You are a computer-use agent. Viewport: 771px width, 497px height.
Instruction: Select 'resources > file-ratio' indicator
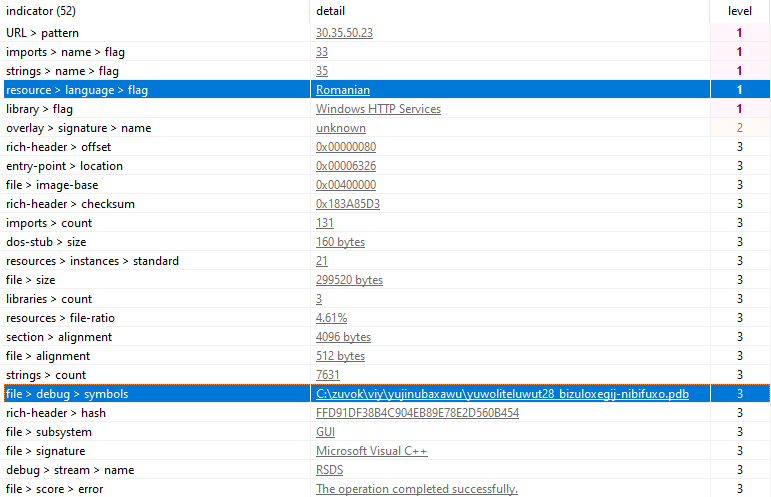60,318
